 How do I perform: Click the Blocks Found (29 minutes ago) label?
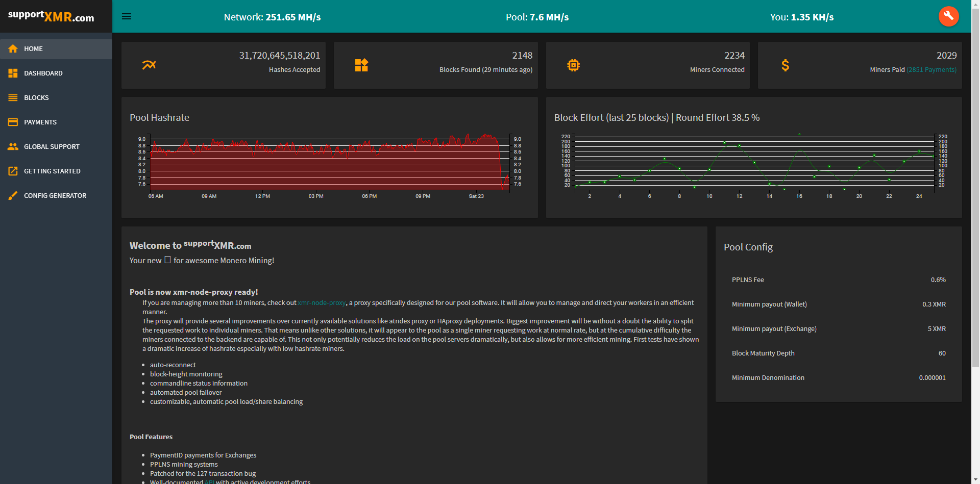point(486,70)
